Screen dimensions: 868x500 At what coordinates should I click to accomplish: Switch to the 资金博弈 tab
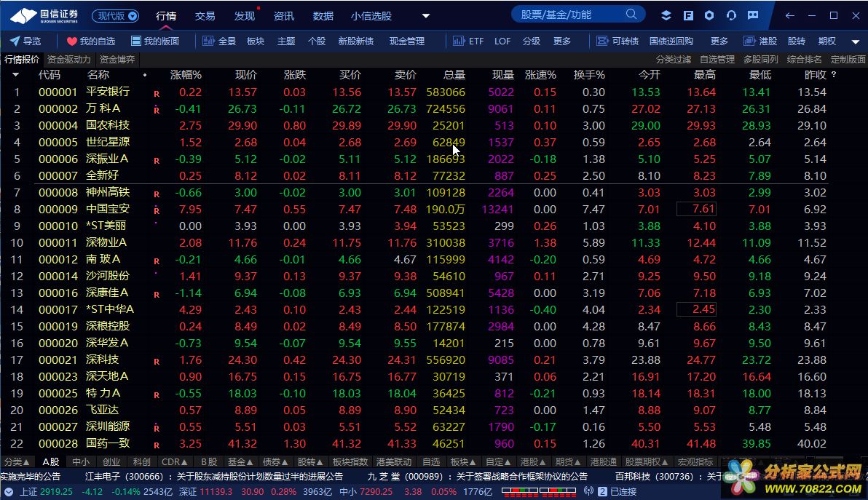point(117,59)
